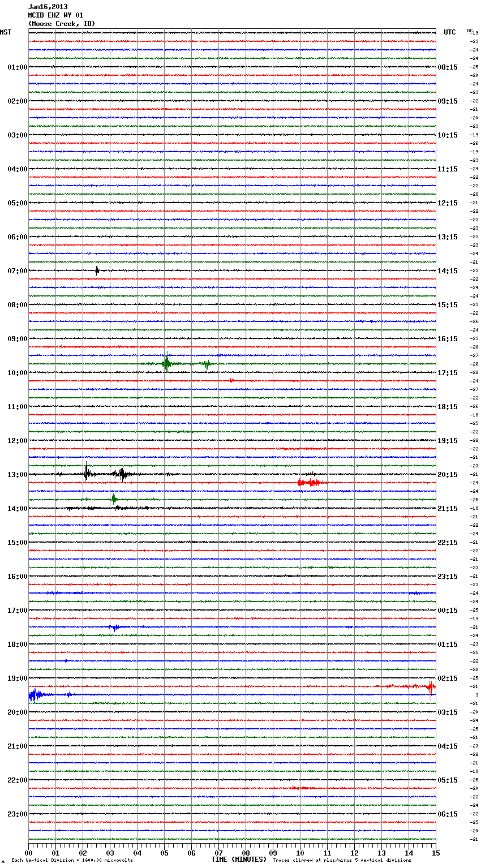Click the smaller green burst near minute 6.5

[207, 364]
